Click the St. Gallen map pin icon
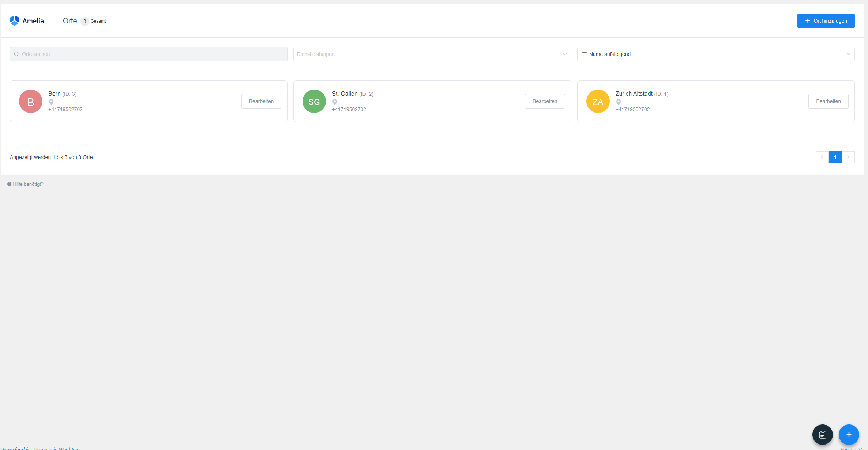 [335, 102]
